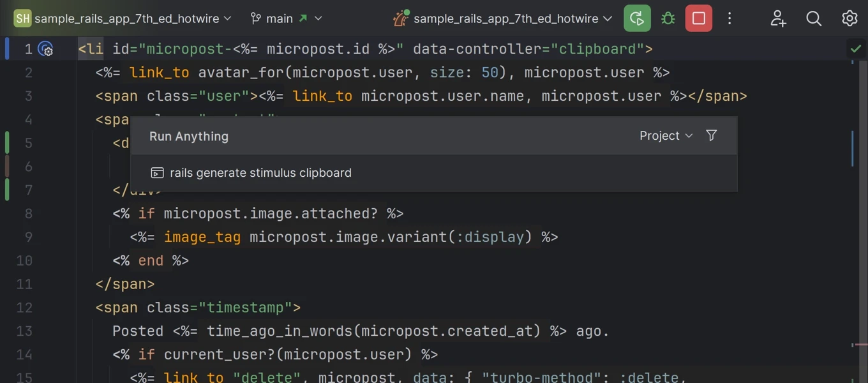This screenshot has height=383, width=868.
Task: Click the Code With Me user icon
Action: [x=778, y=19]
